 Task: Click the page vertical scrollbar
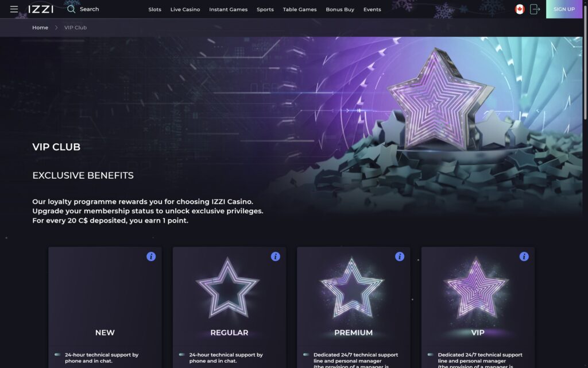click(x=585, y=184)
